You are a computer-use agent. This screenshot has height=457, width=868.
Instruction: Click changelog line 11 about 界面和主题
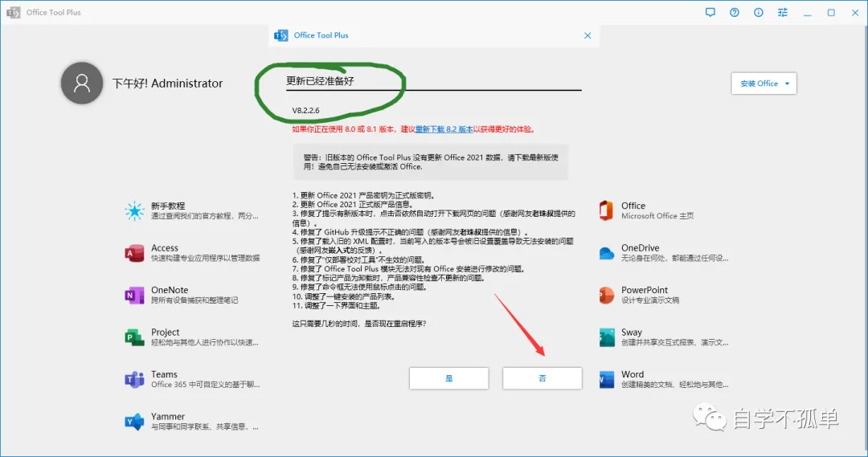tap(336, 305)
